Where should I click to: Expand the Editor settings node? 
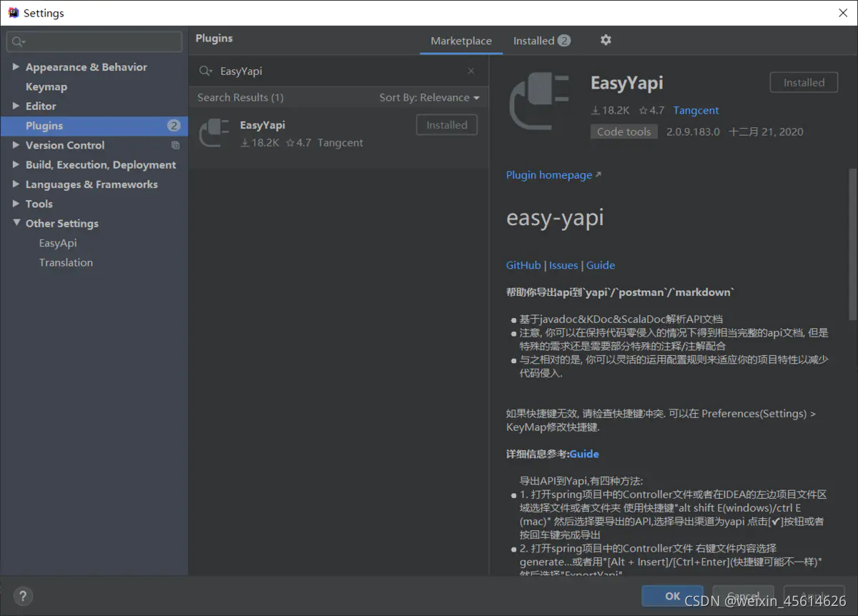pos(16,106)
